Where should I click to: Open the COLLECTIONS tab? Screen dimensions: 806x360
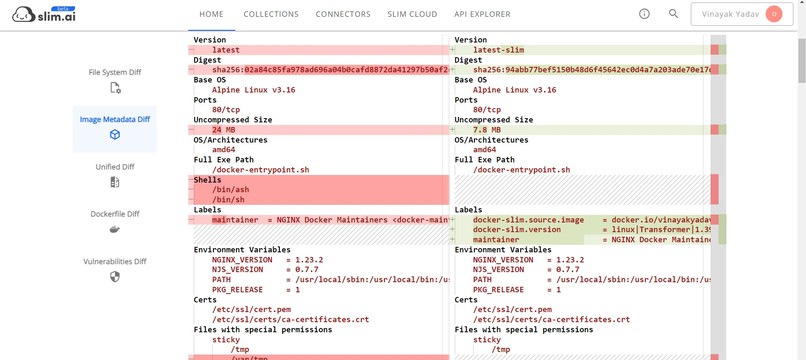click(271, 14)
